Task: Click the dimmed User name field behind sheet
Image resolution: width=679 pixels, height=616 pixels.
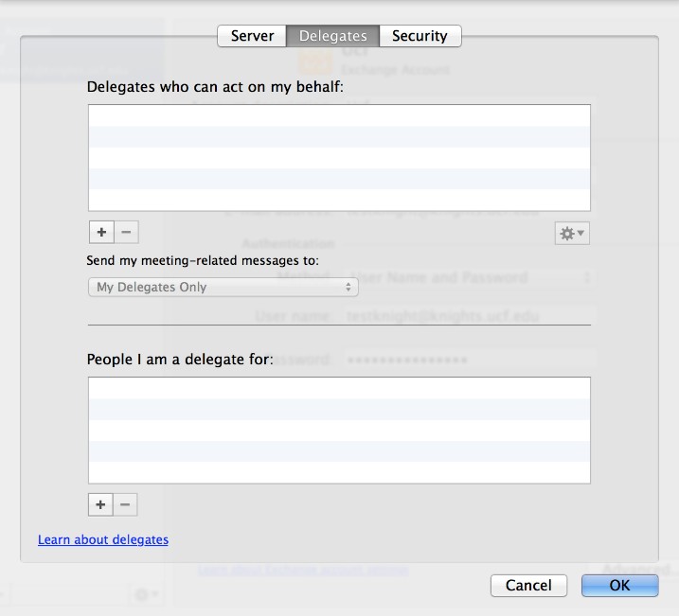Action: click(470, 316)
